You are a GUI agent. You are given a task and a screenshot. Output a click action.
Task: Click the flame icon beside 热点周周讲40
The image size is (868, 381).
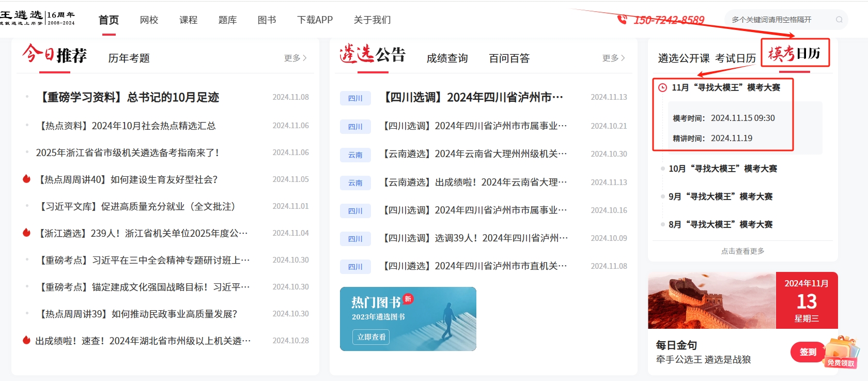click(x=26, y=179)
